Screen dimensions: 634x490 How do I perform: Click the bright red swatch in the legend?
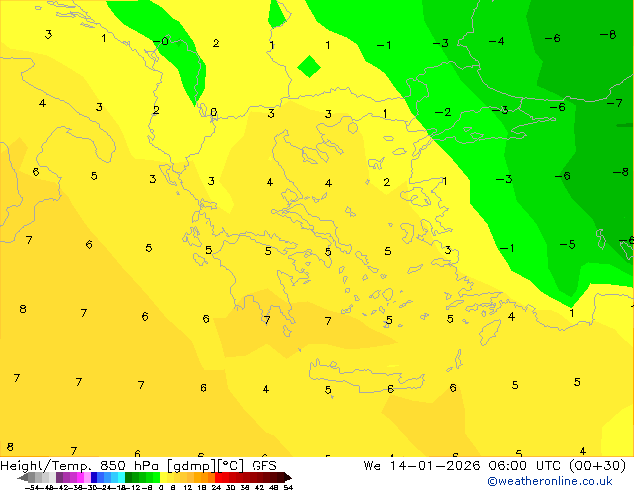[x=218, y=477]
